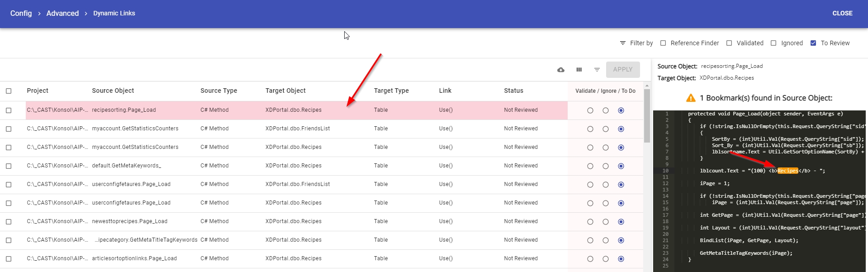The image size is (868, 272).
Task: Sort by Source Object column header
Action: [x=113, y=91]
